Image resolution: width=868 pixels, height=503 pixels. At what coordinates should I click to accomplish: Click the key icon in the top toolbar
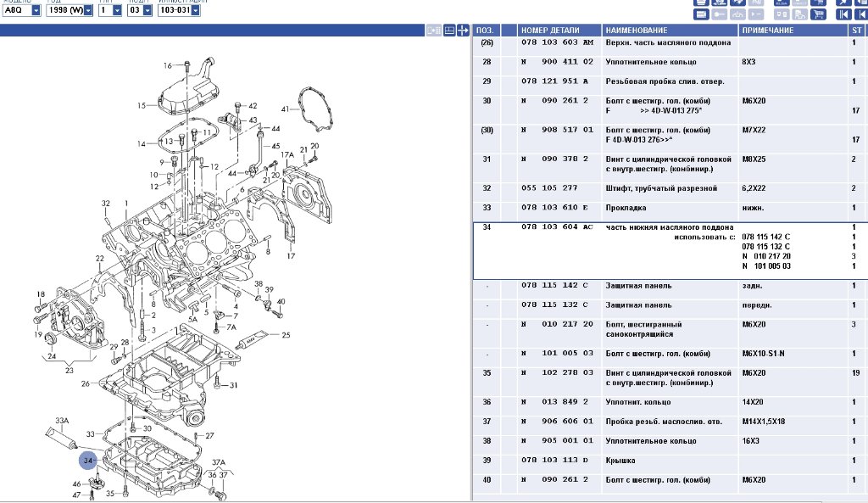point(721,14)
